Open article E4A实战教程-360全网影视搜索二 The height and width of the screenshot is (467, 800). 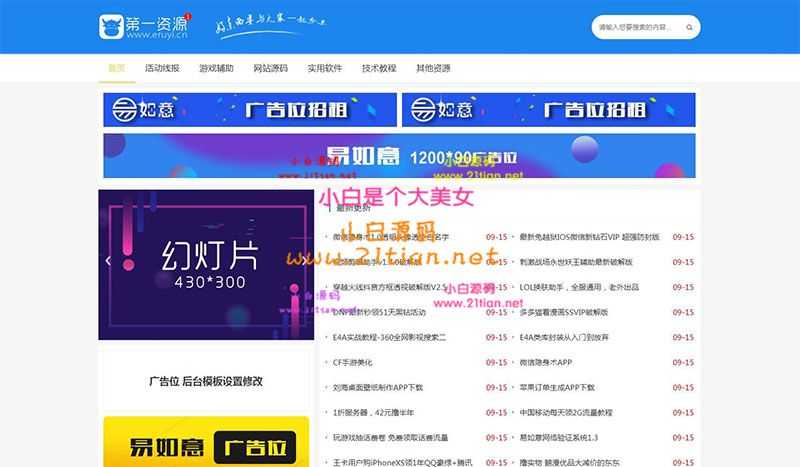point(389,337)
